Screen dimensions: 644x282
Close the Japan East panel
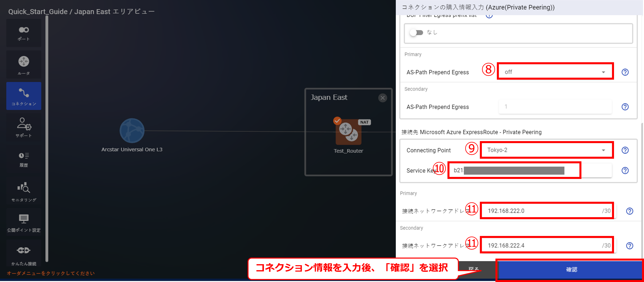coord(382,98)
